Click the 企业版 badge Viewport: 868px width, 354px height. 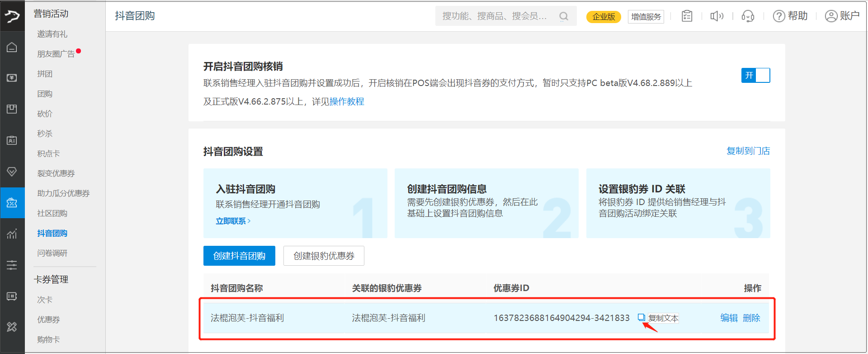coord(604,17)
